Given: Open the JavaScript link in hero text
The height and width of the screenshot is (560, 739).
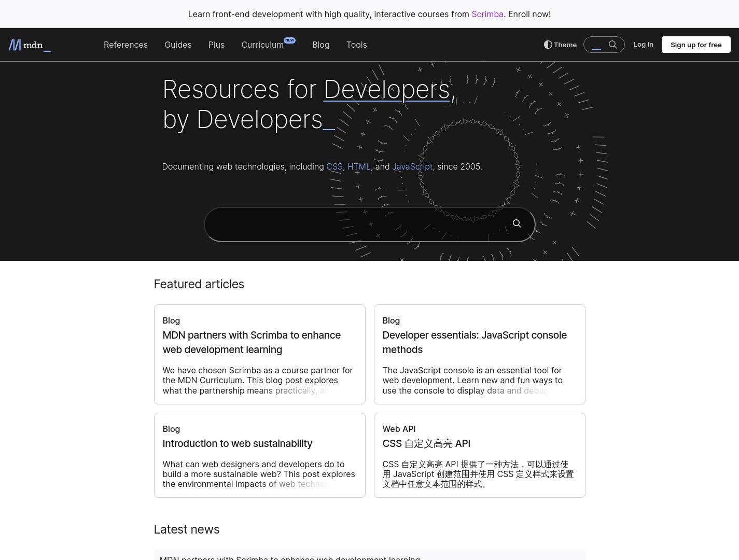Looking at the screenshot, I should coord(412,166).
